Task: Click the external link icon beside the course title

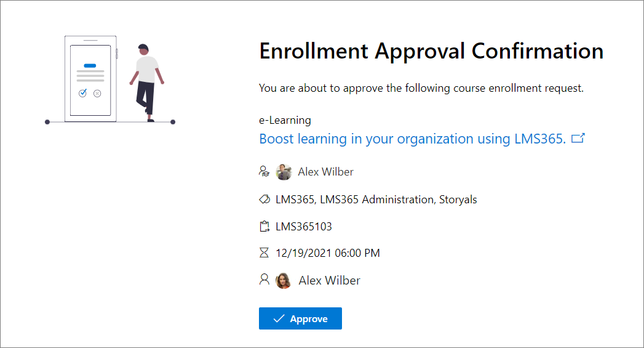Action: point(578,139)
